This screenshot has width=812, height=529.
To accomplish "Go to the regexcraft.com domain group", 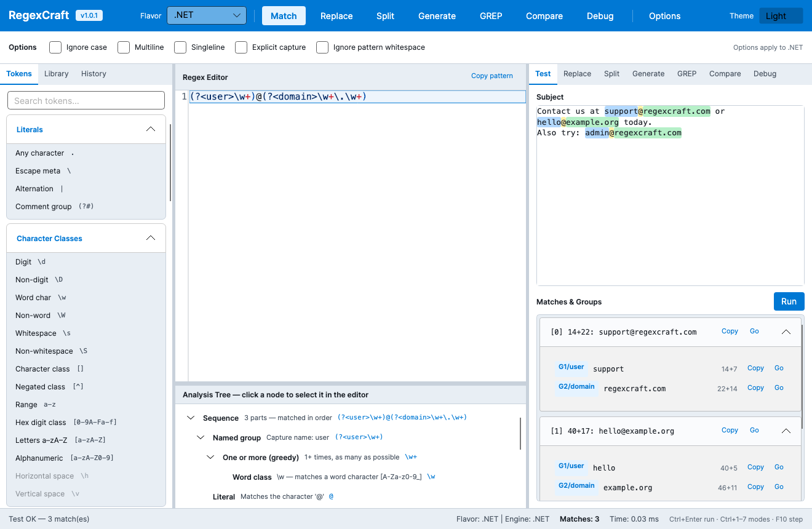I will (x=779, y=388).
